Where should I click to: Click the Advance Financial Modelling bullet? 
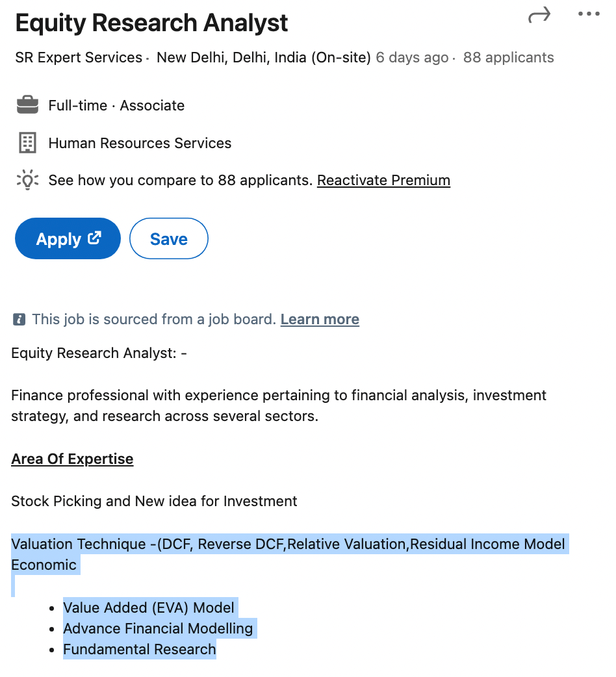click(x=158, y=629)
